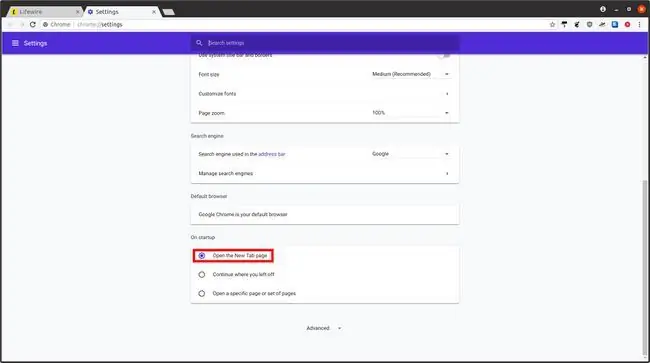Click Customize fonts label

point(217,94)
